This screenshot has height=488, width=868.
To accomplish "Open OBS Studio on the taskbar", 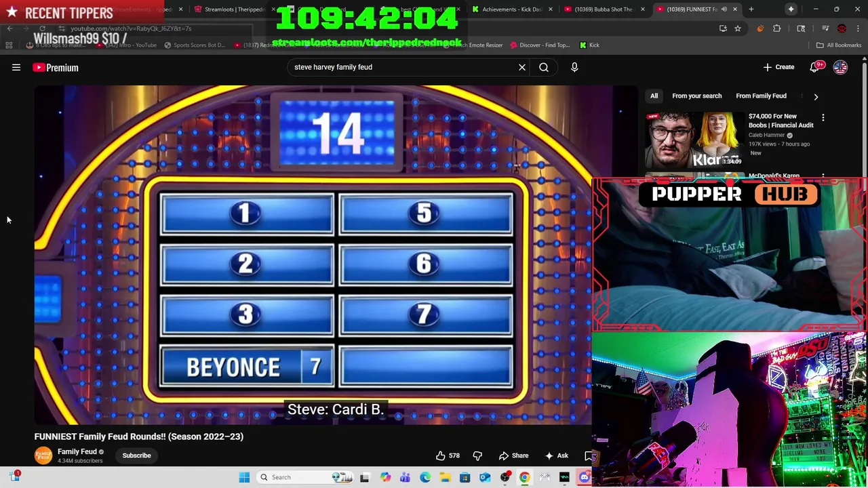I will [x=505, y=477].
